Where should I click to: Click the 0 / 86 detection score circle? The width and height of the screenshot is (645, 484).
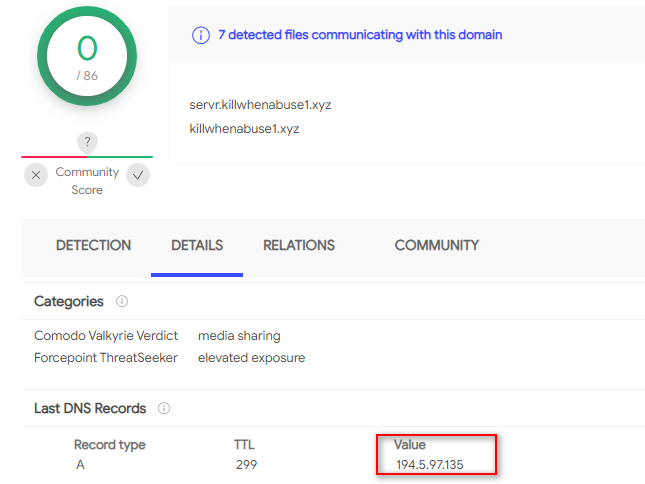[87, 56]
